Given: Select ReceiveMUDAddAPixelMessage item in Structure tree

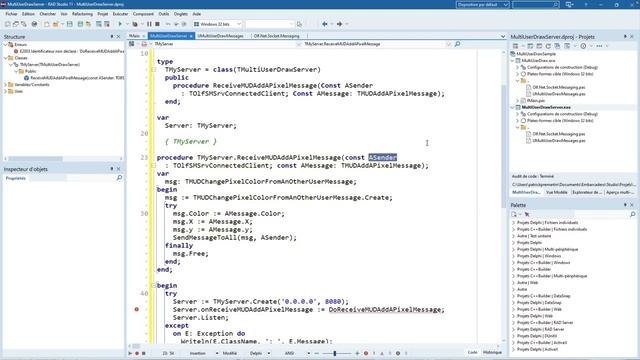Looking at the screenshot, I should click(74, 78).
